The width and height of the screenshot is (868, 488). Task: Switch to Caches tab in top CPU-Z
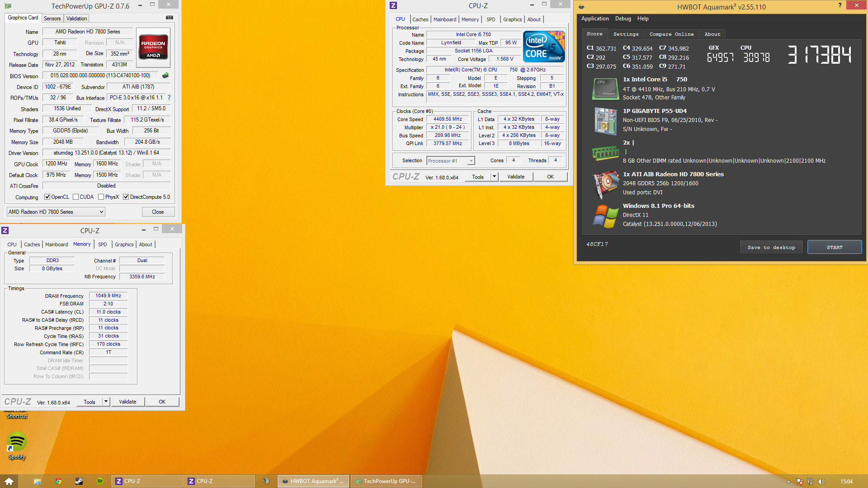tap(420, 19)
